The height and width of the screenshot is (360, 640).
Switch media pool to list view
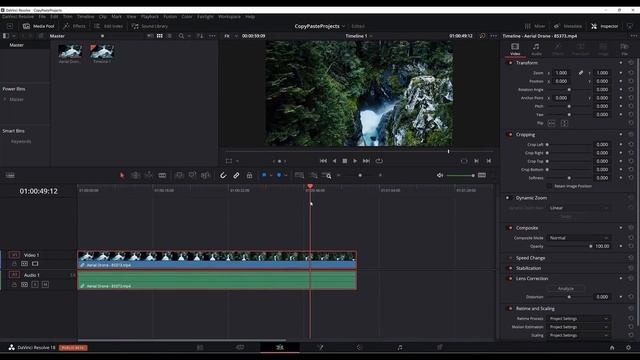coord(169,36)
